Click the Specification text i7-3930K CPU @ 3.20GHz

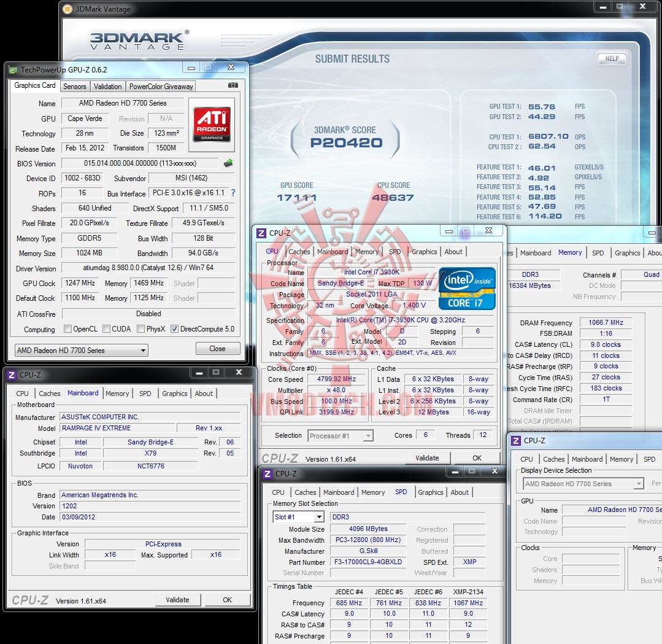(x=400, y=320)
